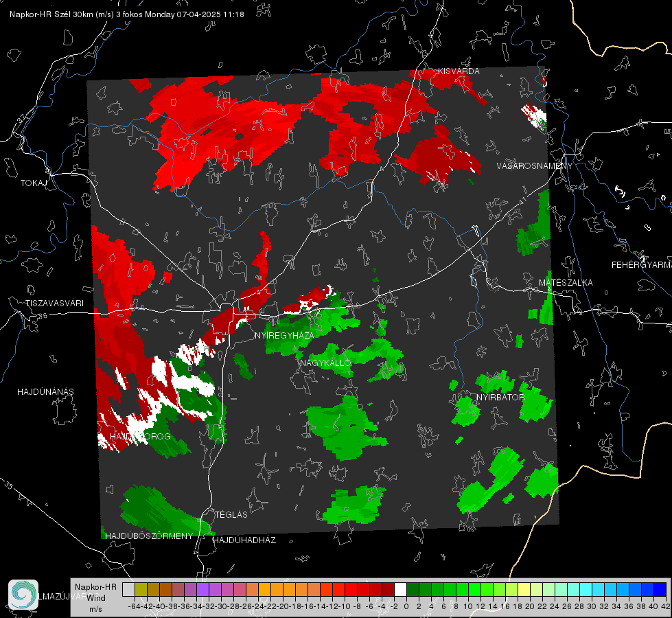Screen dimensions: 672x618
Task: Click the TEGLAS label
Action: (x=231, y=514)
